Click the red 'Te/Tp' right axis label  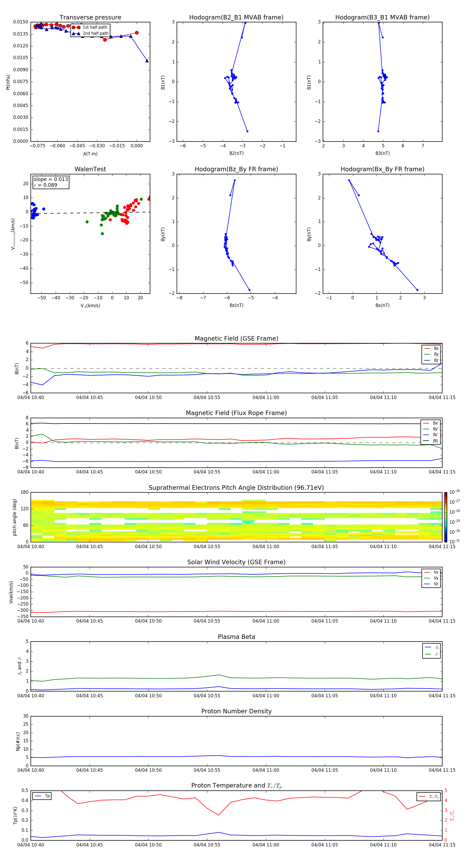click(x=453, y=815)
